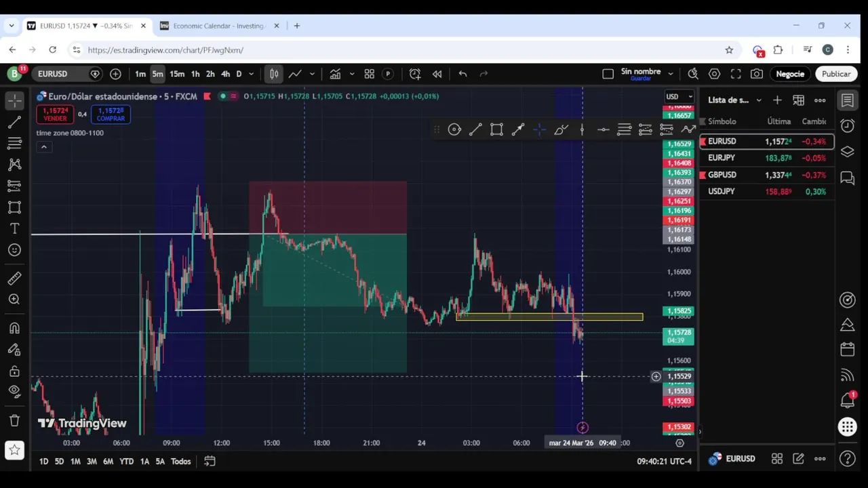The height and width of the screenshot is (488, 868).
Task: Click the browser address bar URL
Action: (165, 50)
